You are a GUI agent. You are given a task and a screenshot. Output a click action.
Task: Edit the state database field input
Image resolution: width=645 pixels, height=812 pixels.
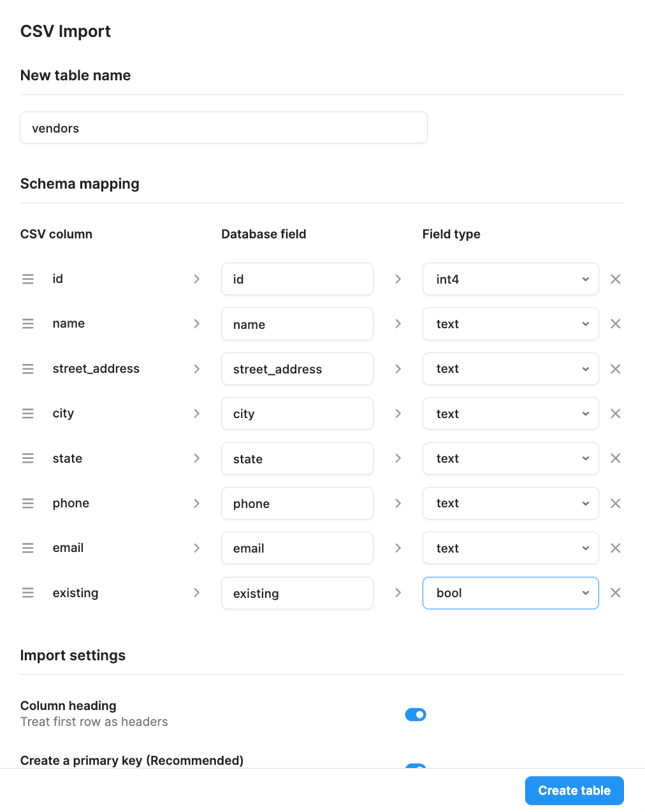point(297,458)
